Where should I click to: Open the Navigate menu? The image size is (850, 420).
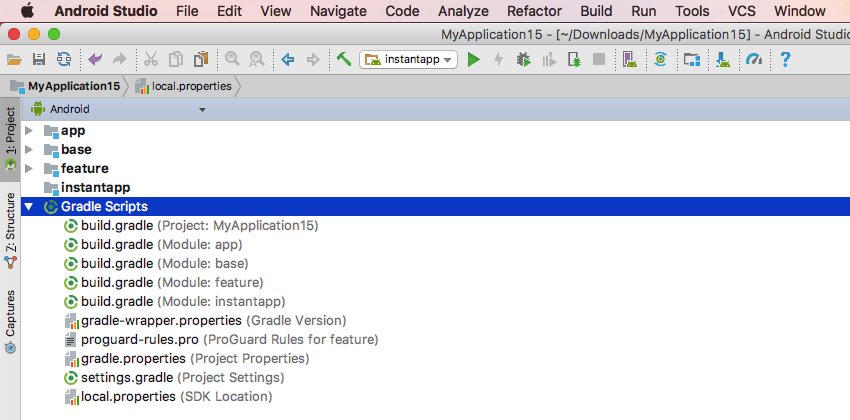338,11
